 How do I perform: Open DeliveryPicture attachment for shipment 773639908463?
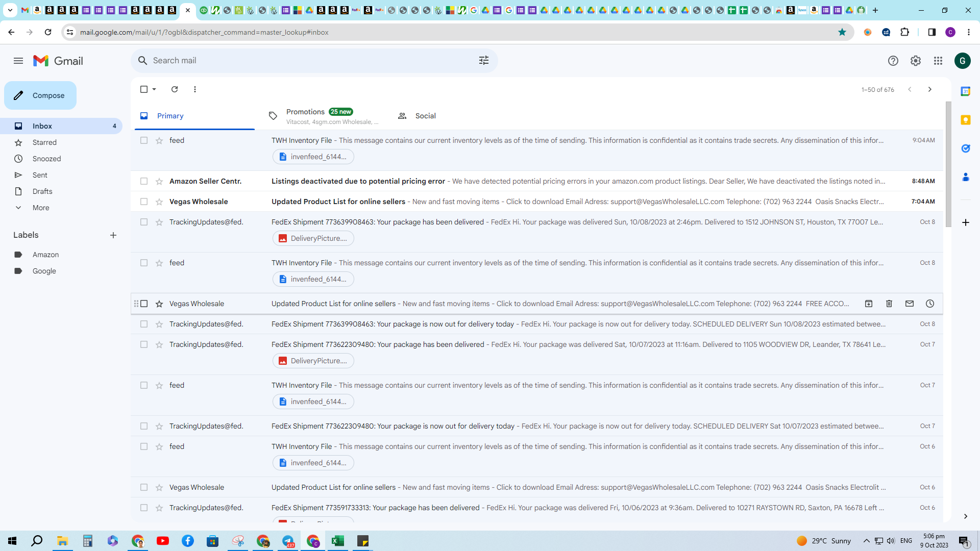click(313, 238)
